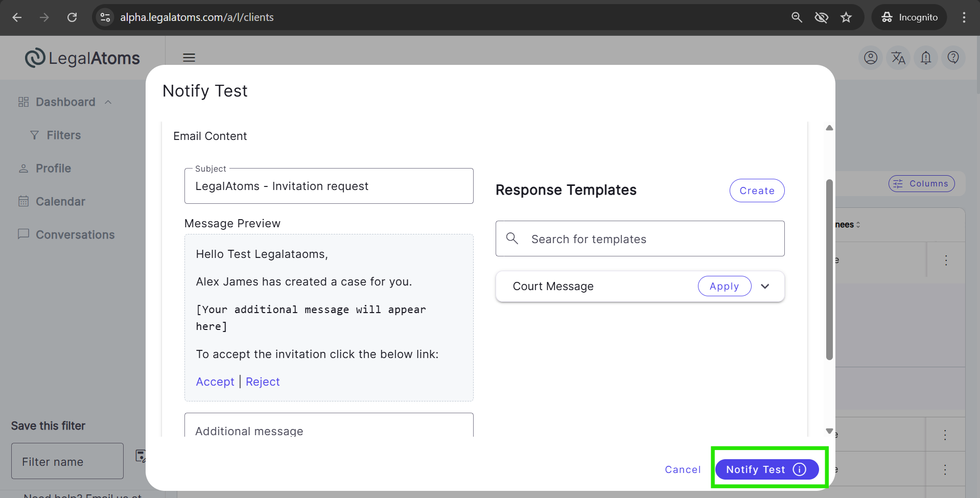The height and width of the screenshot is (498, 980).
Task: Create a new response template
Action: coord(757,191)
